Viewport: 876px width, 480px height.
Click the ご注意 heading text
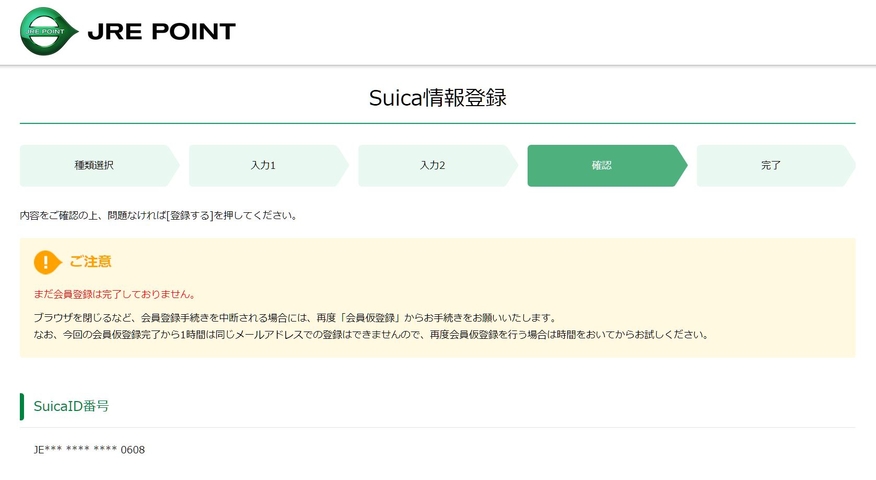point(91,262)
